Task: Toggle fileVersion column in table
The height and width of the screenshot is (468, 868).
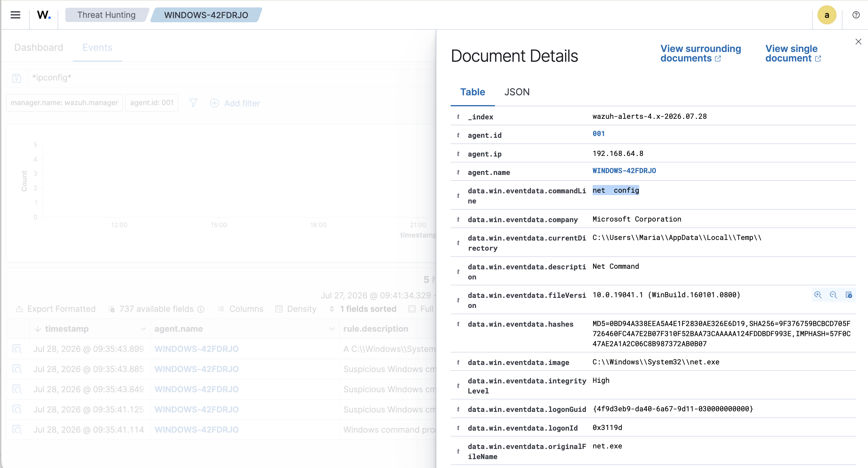Action: coord(849,295)
